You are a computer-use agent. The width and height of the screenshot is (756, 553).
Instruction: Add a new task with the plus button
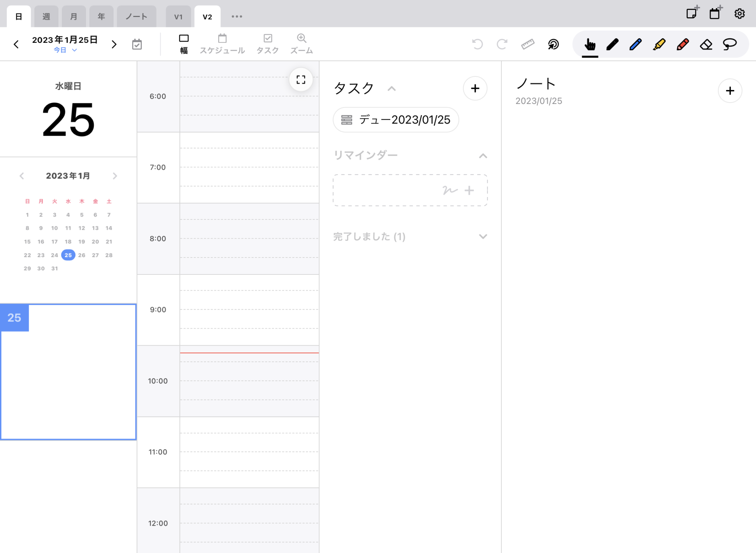(475, 89)
